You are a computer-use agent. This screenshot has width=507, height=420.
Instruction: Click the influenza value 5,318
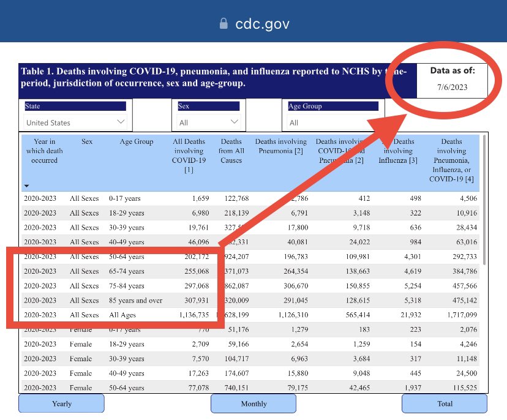click(413, 301)
